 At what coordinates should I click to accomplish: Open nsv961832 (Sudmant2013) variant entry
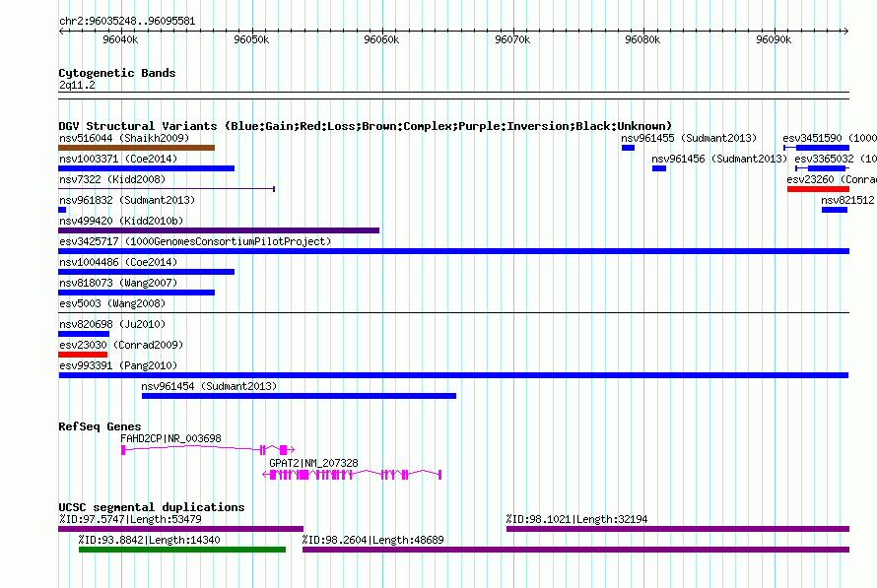127,200
